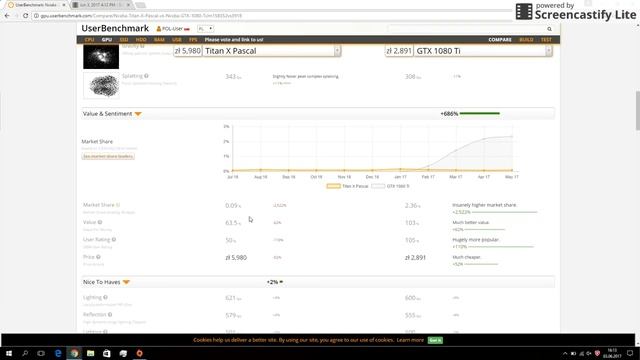Screen dimensions: 640x360
Task: Click the Price help question icon
Action: point(98,257)
